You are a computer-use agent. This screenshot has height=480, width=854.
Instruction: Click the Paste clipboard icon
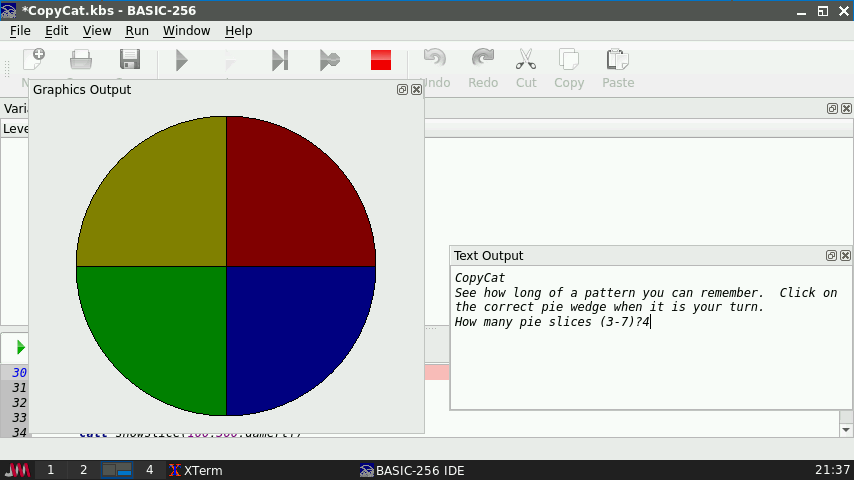[x=617, y=67]
